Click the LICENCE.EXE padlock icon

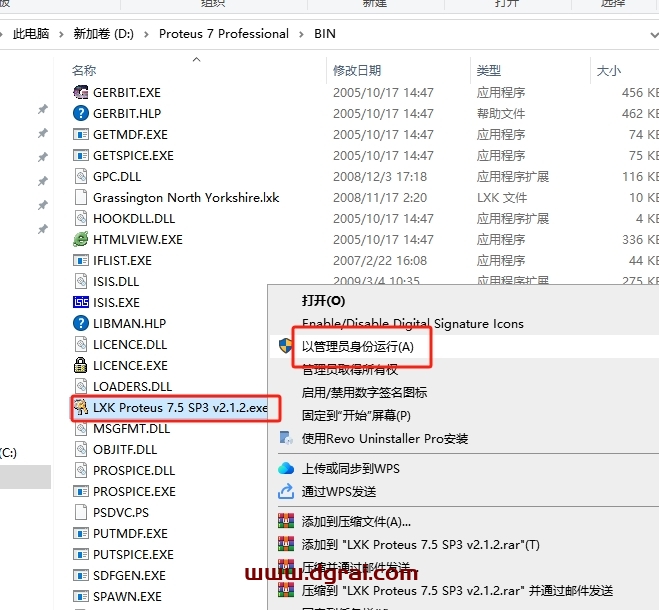pos(81,365)
